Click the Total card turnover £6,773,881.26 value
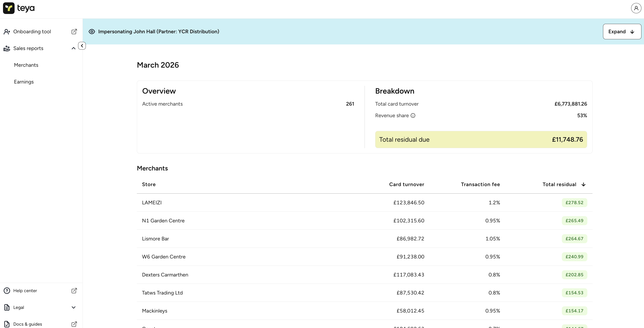 point(570,104)
